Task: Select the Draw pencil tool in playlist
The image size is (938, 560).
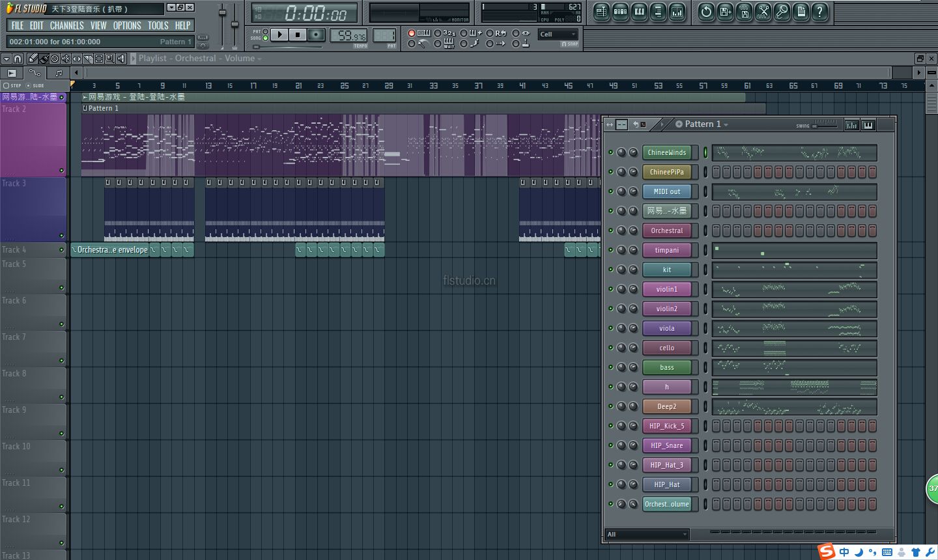Action: coord(33,59)
